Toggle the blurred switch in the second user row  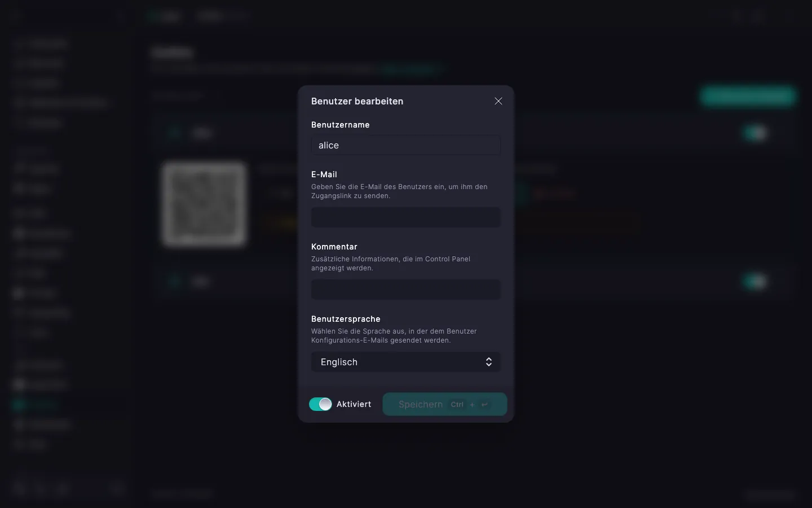pos(756,281)
